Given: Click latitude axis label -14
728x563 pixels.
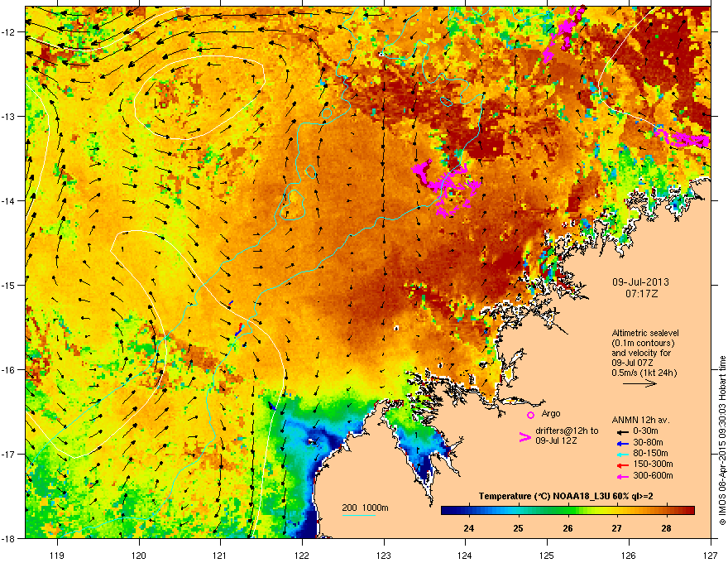Looking at the screenshot, I should tap(9, 201).
